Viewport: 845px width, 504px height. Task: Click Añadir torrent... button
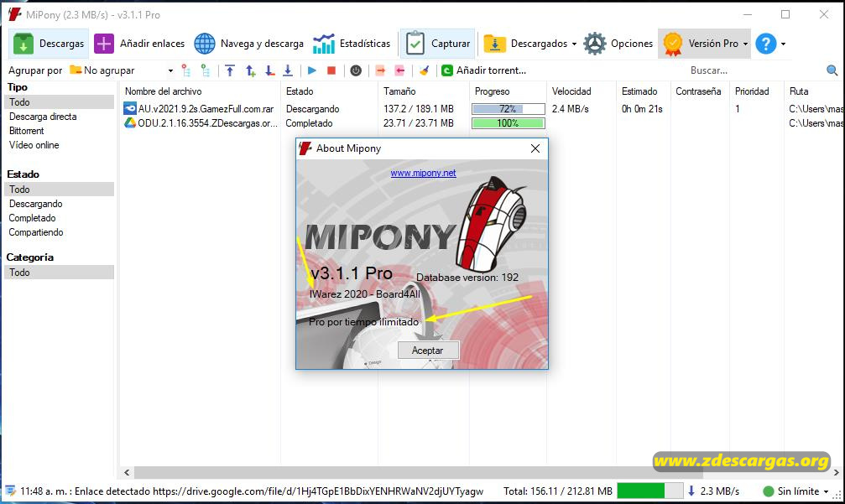point(483,70)
